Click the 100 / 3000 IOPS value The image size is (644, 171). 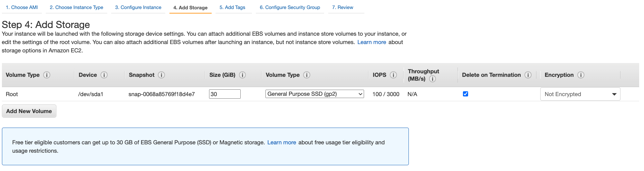click(x=386, y=94)
